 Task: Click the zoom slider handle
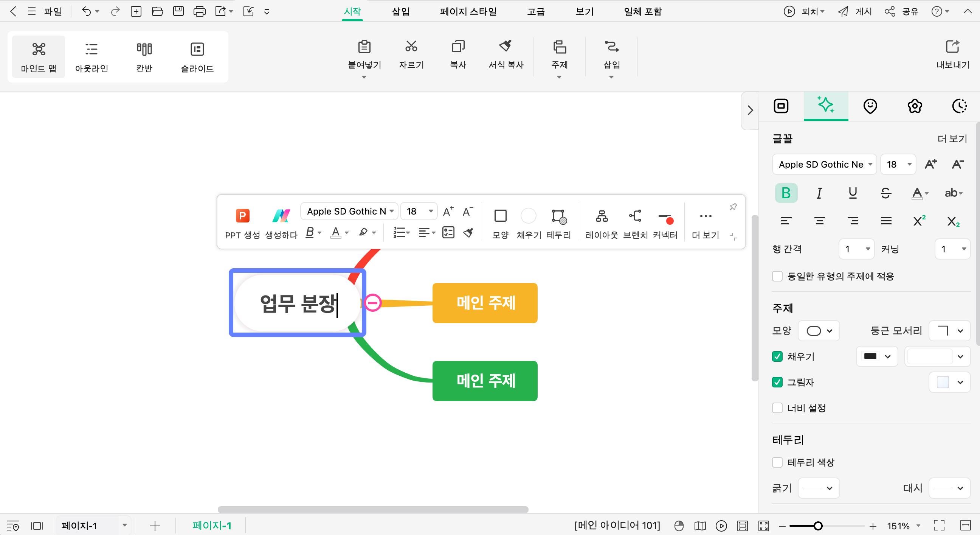(818, 526)
